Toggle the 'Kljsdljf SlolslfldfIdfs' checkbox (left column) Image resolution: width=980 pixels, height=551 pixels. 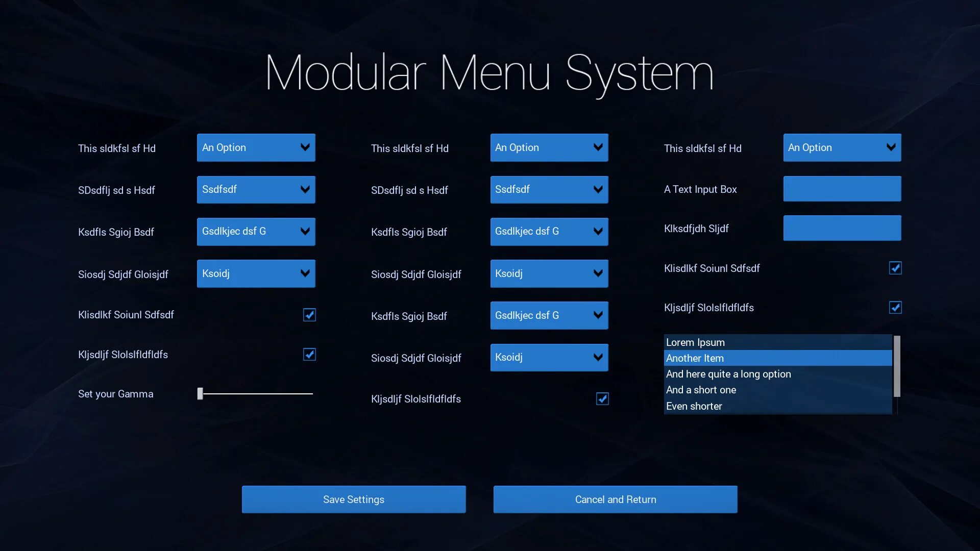pos(309,355)
